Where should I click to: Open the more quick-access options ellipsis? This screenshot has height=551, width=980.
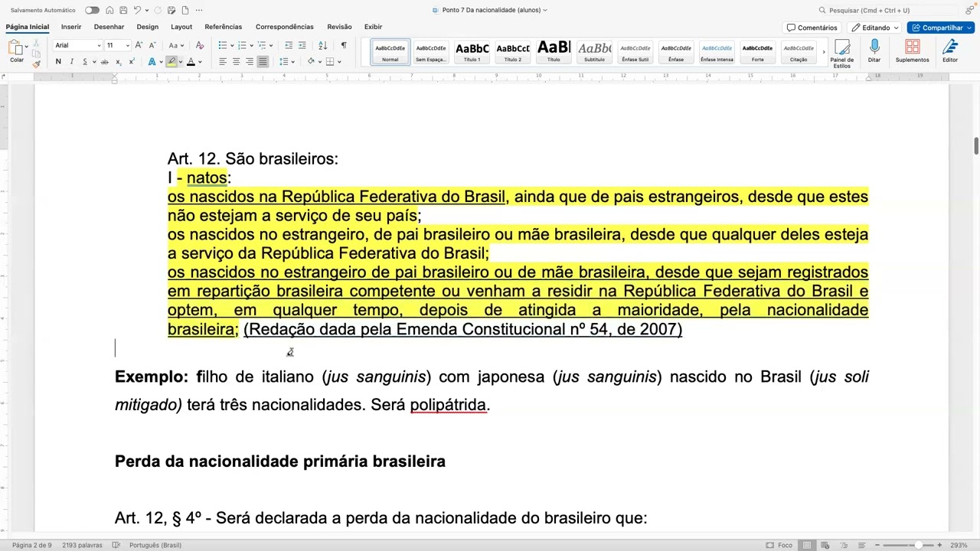[199, 10]
